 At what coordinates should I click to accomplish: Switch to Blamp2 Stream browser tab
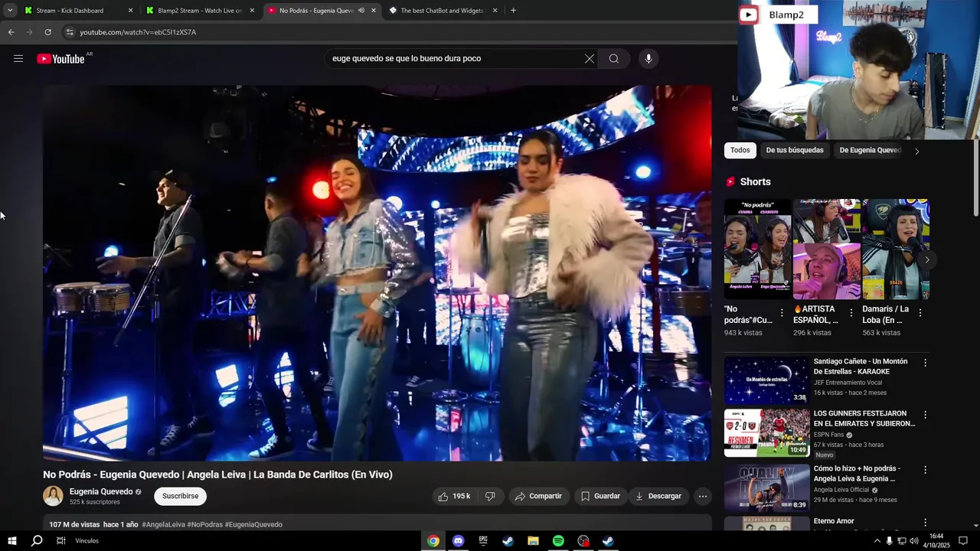[x=200, y=11]
